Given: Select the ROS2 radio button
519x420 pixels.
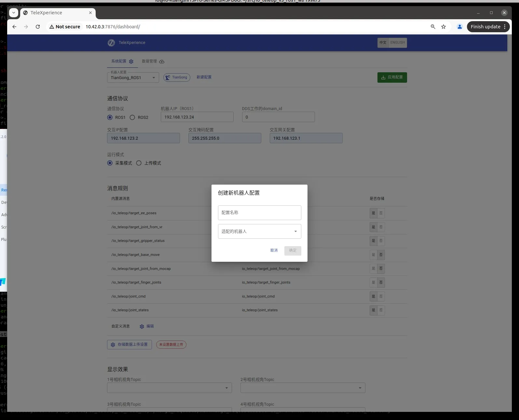Looking at the screenshot, I should [x=132, y=118].
